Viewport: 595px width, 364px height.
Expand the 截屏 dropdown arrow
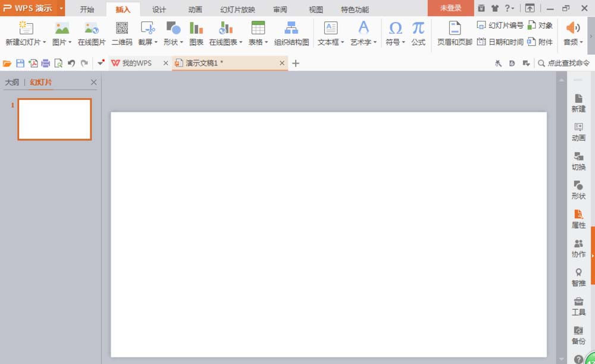[156, 42]
